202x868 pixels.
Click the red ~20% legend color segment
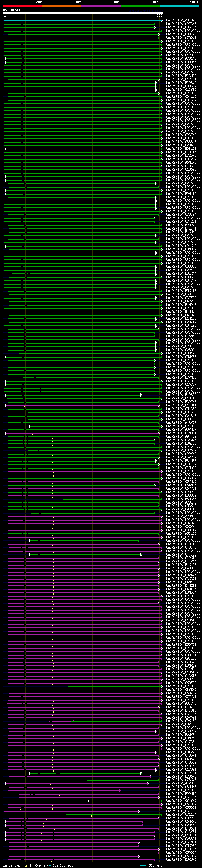pyautogui.click(x=23, y=6)
